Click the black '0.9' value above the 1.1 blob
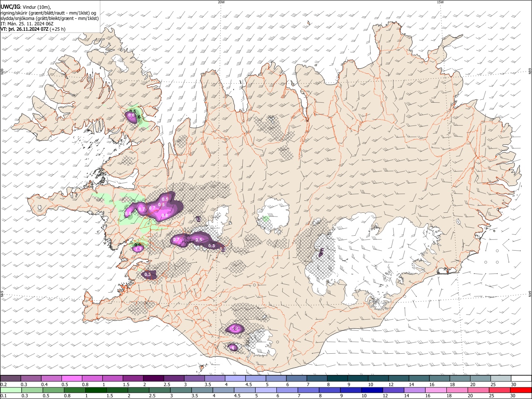The image size is (532, 399). (x=138, y=244)
